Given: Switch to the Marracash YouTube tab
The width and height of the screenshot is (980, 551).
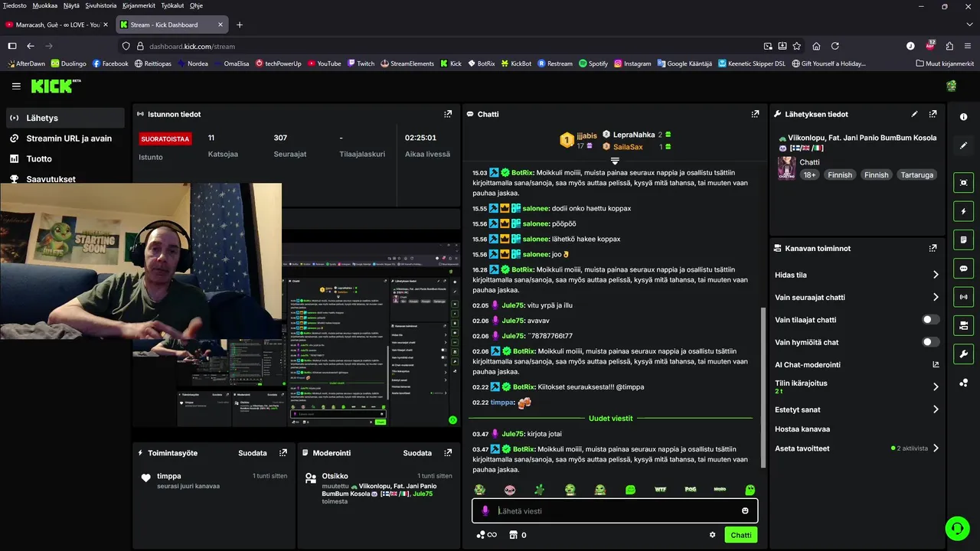Looking at the screenshot, I should point(57,24).
